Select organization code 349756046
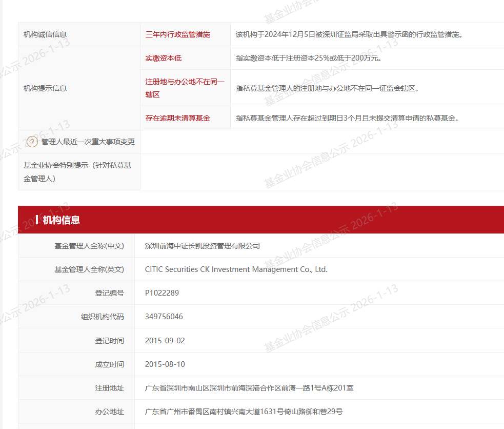This screenshot has width=504, height=429. point(164,317)
